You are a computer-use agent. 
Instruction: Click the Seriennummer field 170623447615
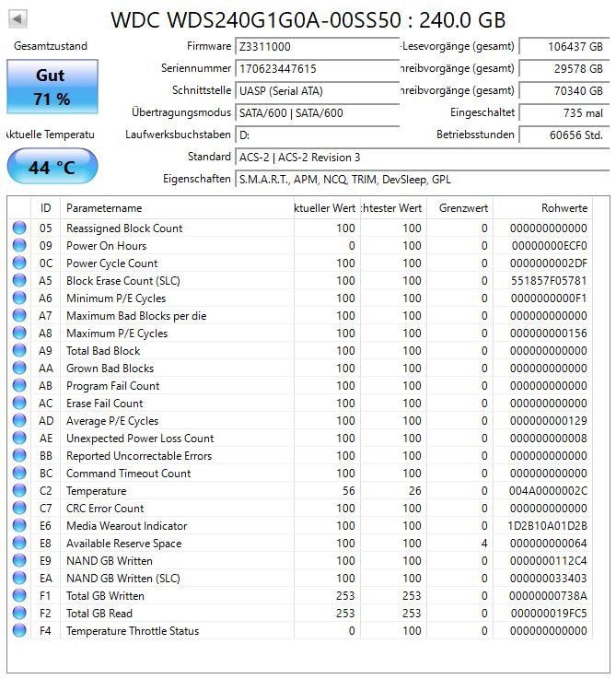pyautogui.click(x=317, y=68)
